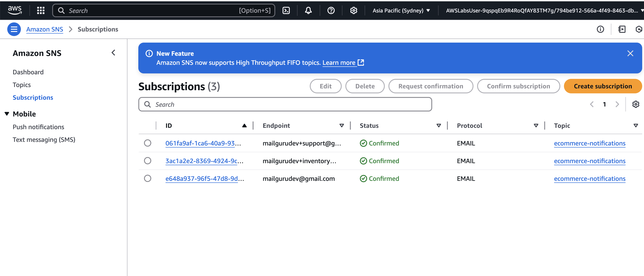Launch CloudShell terminal icon
The height and width of the screenshot is (276, 644).
click(286, 10)
